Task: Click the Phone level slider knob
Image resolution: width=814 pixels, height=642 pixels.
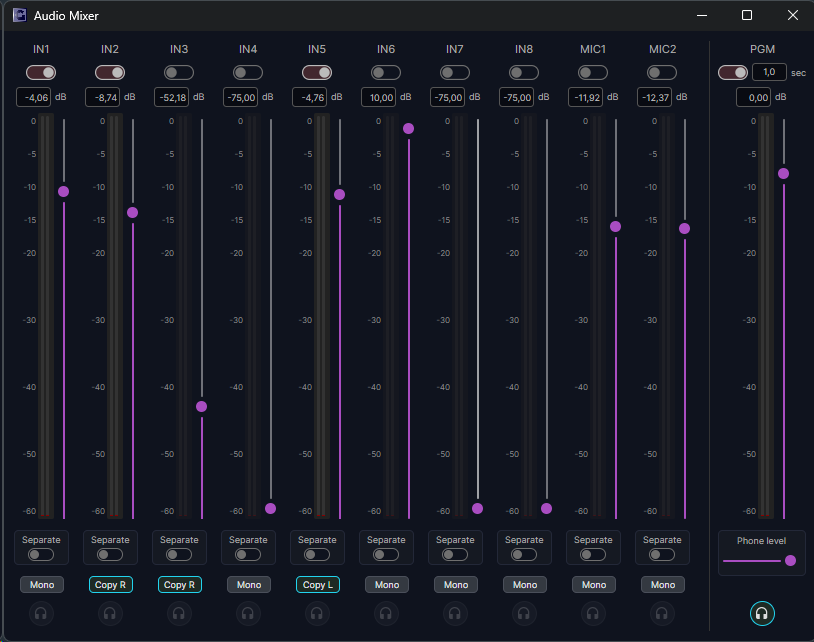Action: 790,561
